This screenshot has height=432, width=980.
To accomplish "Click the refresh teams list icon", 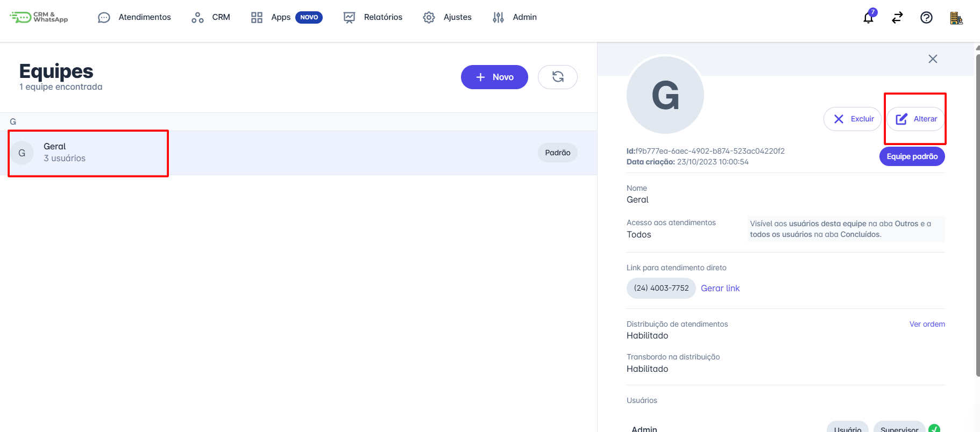I will 558,77.
